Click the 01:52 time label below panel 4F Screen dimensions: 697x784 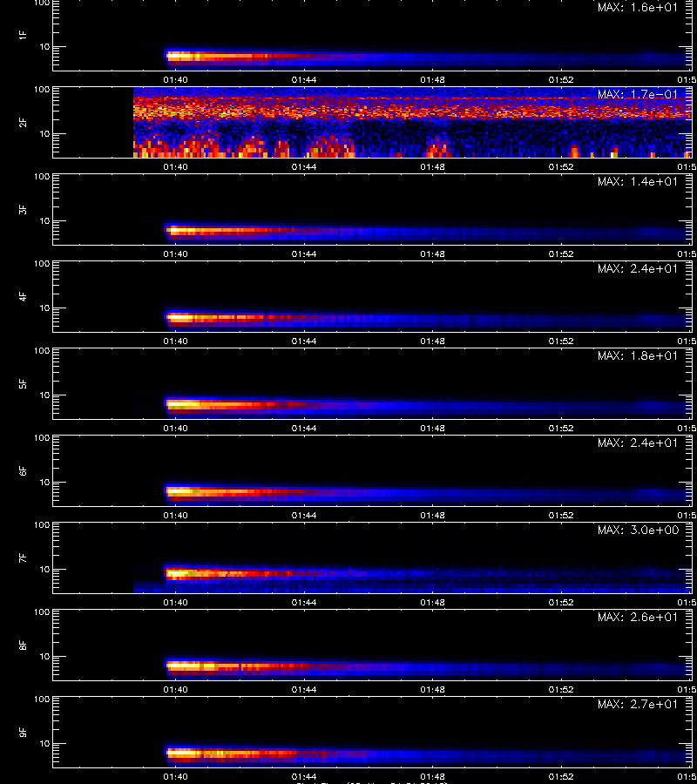pyautogui.click(x=561, y=341)
